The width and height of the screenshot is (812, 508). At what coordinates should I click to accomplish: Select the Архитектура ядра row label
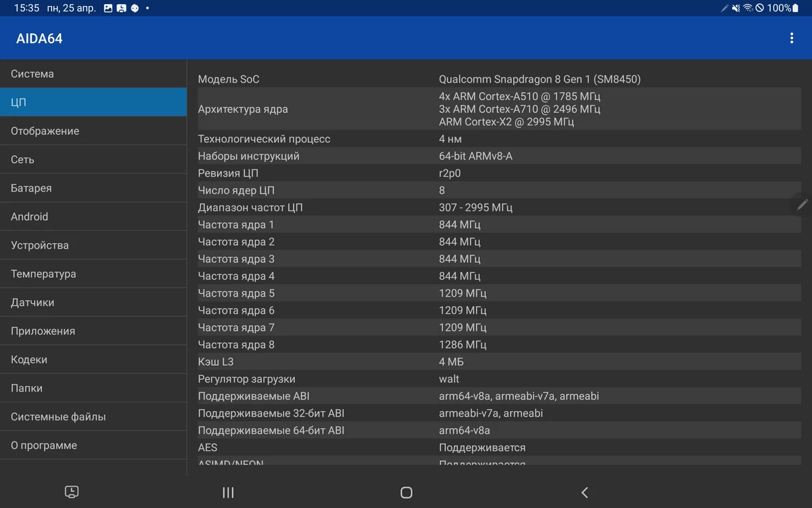243,109
